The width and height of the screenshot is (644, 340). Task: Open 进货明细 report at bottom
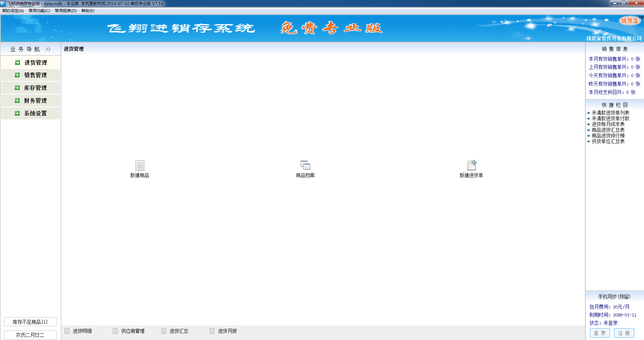82,331
